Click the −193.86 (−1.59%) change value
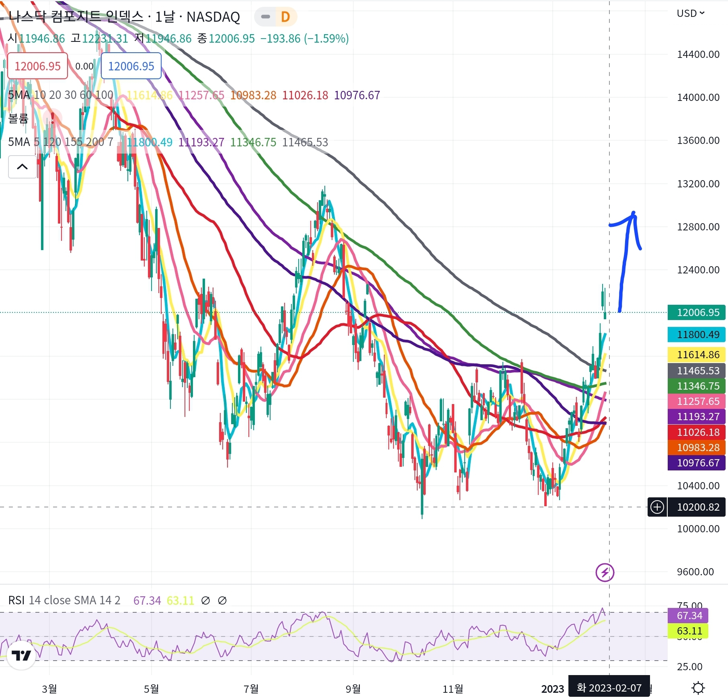This screenshot has width=728, height=700. (305, 39)
